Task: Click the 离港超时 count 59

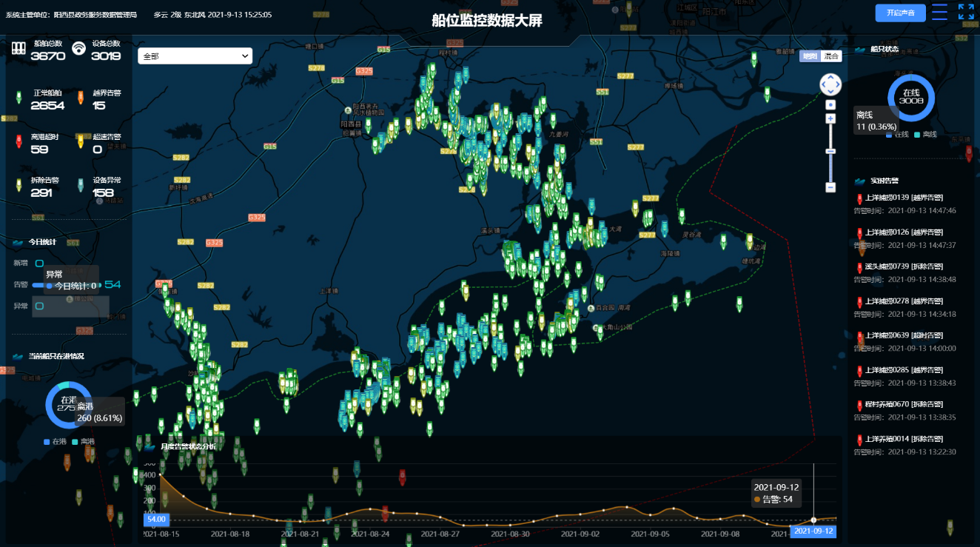Action: [39, 150]
